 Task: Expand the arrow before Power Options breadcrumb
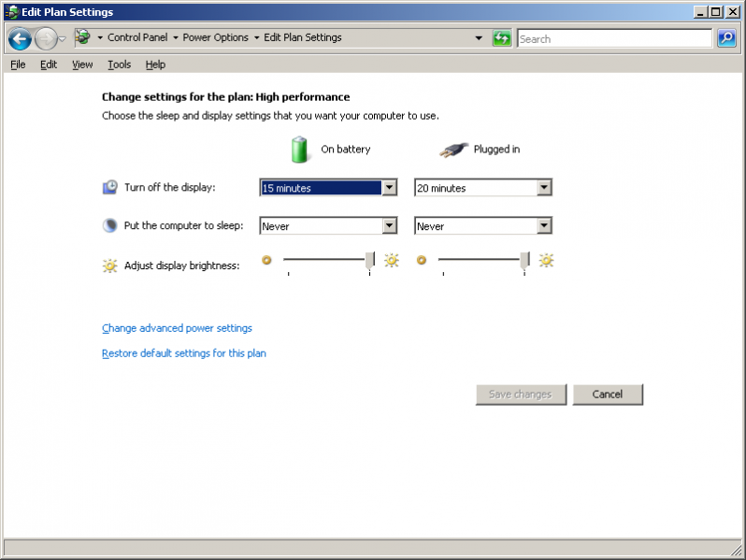pos(176,37)
